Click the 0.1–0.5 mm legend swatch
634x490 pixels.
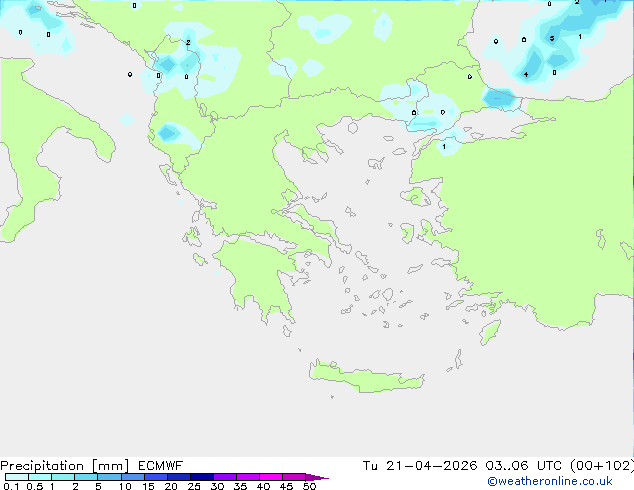[17, 477]
